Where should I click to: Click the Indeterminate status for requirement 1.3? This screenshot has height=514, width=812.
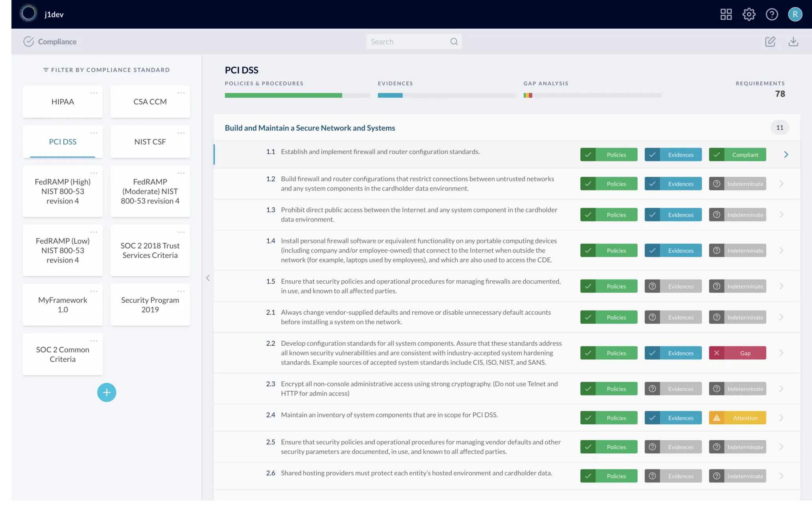click(x=737, y=214)
